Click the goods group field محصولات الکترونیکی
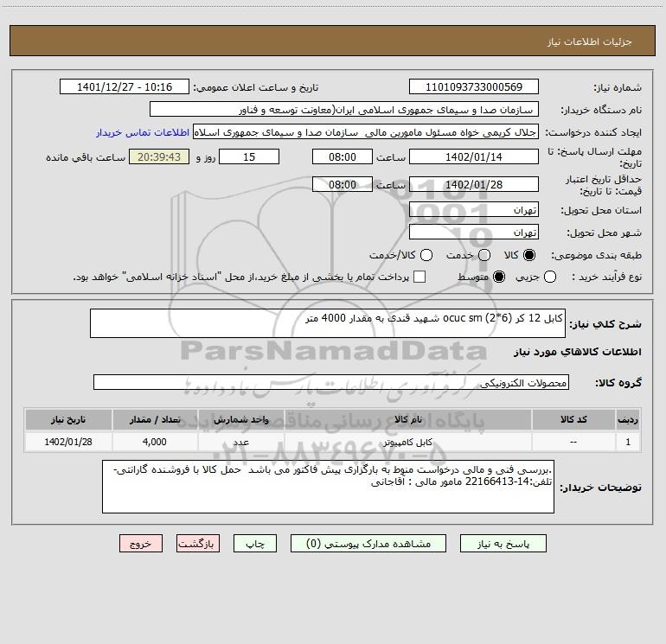The height and width of the screenshot is (644, 666). tap(331, 382)
